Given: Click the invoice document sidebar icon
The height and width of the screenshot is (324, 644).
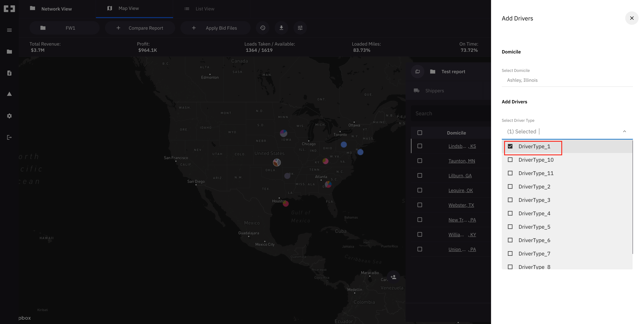Looking at the screenshot, I should (9, 73).
